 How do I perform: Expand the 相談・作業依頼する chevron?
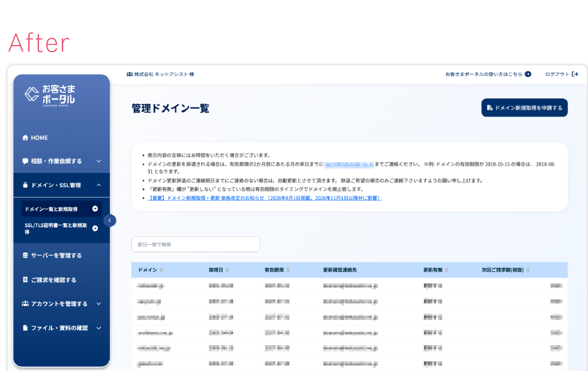(x=98, y=161)
